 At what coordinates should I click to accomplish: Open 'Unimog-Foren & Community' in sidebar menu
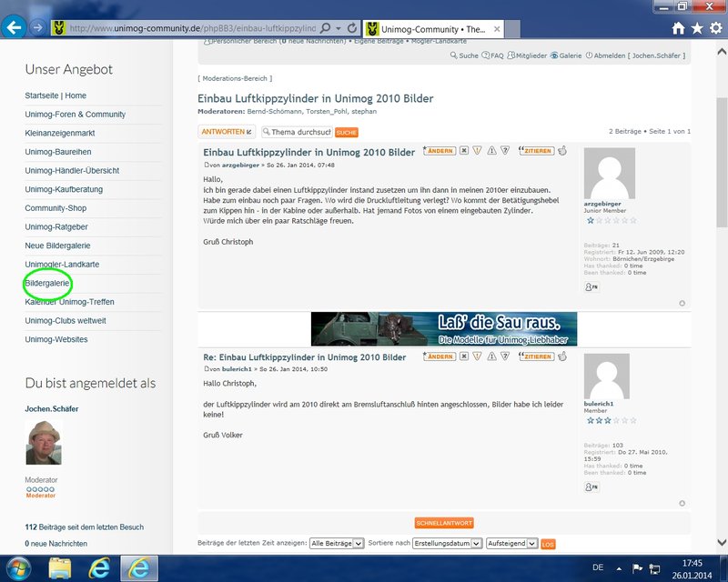click(x=75, y=115)
